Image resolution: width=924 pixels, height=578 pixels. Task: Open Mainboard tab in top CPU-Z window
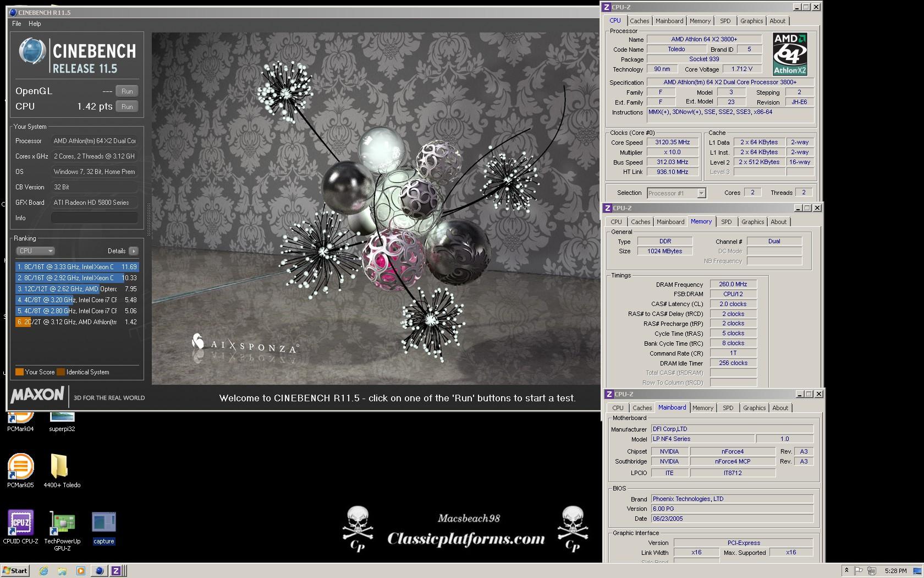pyautogui.click(x=669, y=21)
